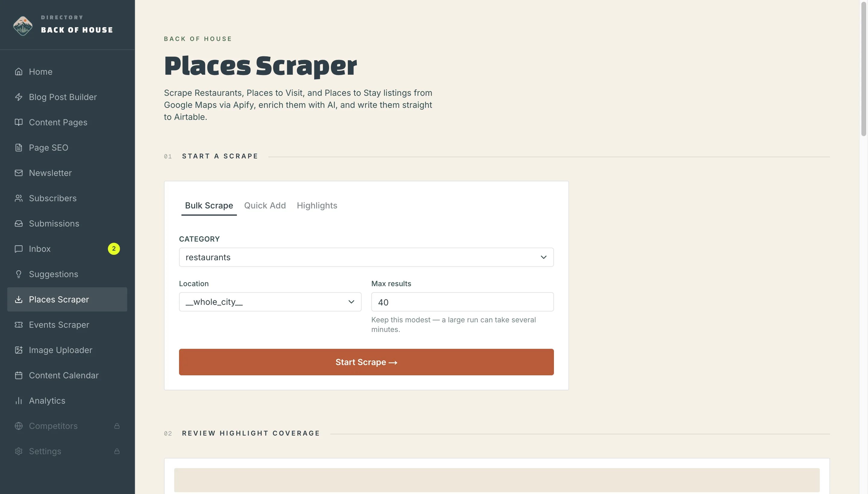Image resolution: width=868 pixels, height=494 pixels.
Task: Open the Inbox from the sidebar
Action: [67, 249]
